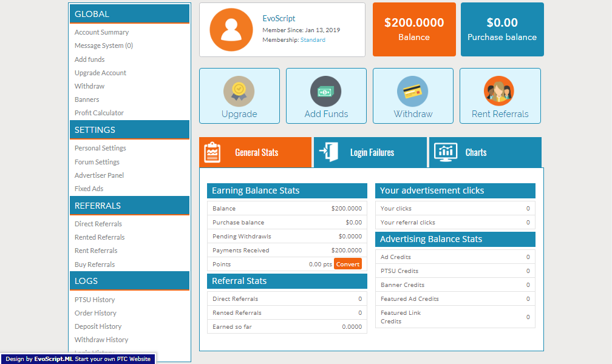Open the Message System page
The width and height of the screenshot is (612, 364).
(x=103, y=45)
